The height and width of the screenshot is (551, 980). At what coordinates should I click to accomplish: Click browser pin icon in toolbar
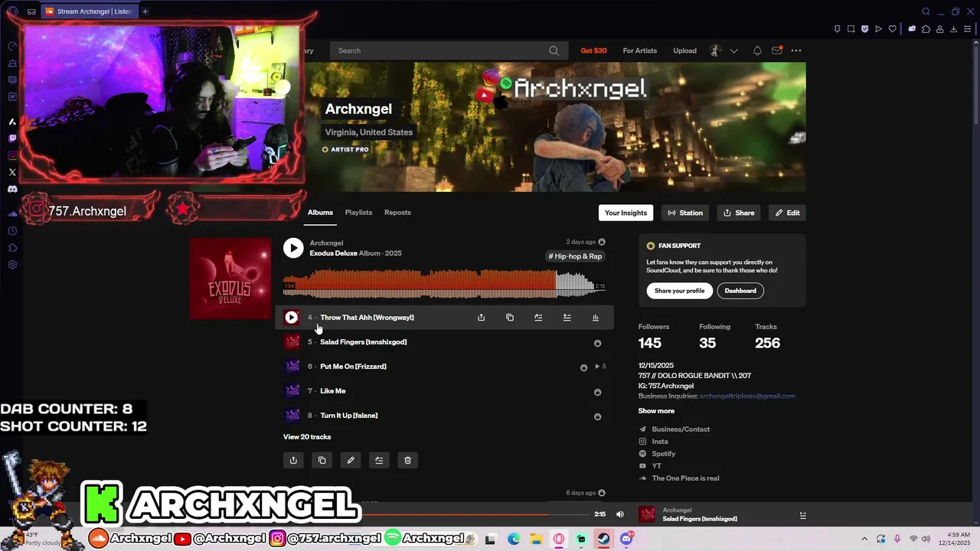coord(837,29)
